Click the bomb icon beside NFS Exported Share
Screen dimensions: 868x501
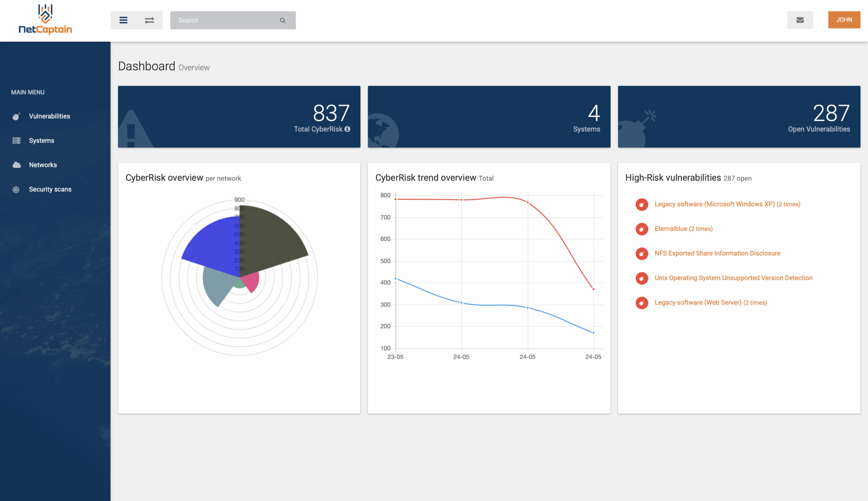[x=642, y=254]
